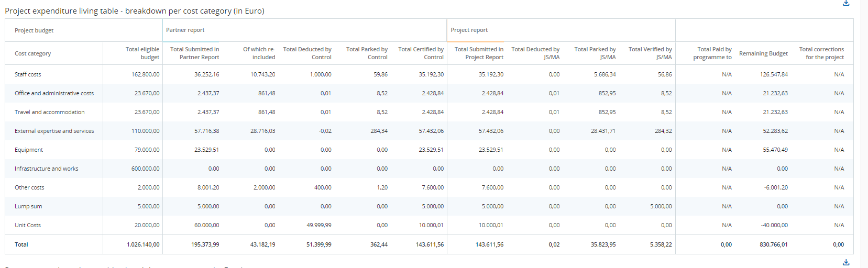Click the Total eligible budget column header
868x268 pixels.
(x=142, y=53)
